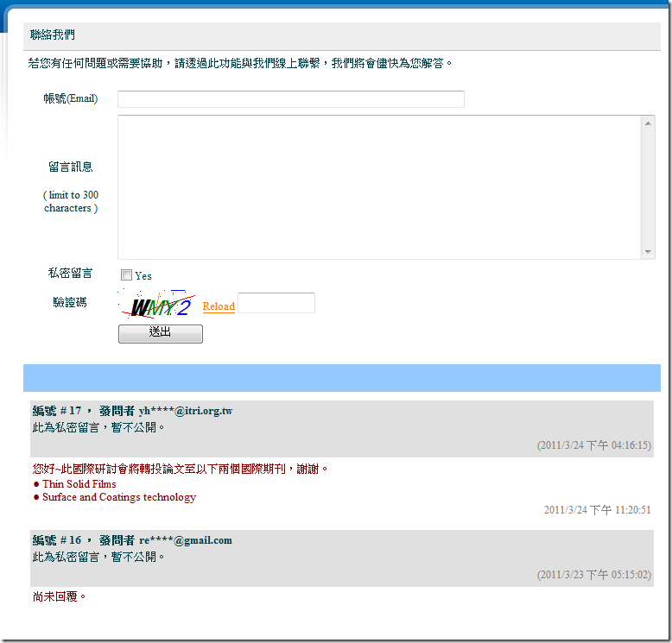This screenshot has width=672, height=643.
Task: Click the Reload captcha link
Action: (x=219, y=306)
